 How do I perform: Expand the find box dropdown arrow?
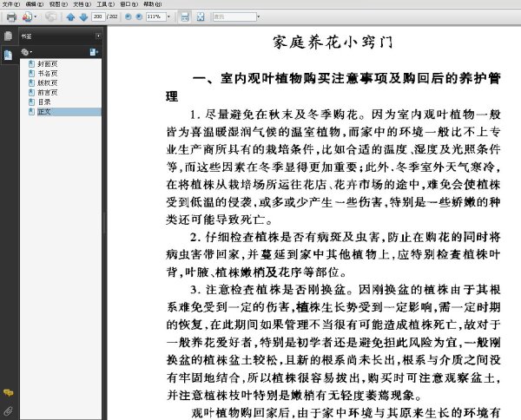tap(258, 16)
